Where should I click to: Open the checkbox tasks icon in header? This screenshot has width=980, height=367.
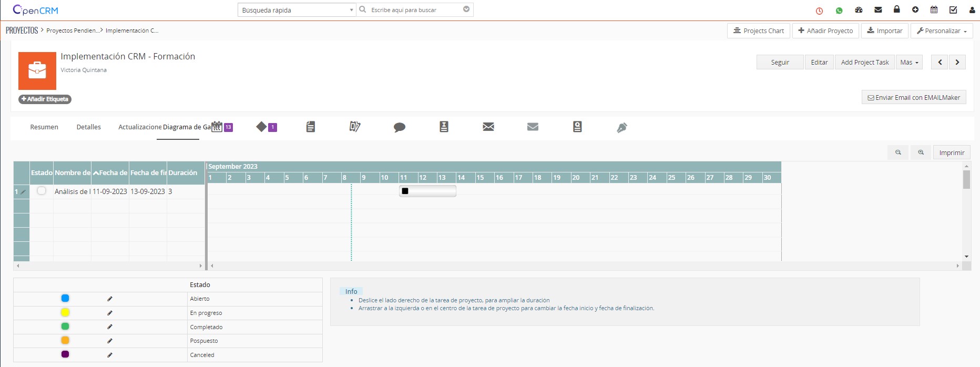coord(953,9)
